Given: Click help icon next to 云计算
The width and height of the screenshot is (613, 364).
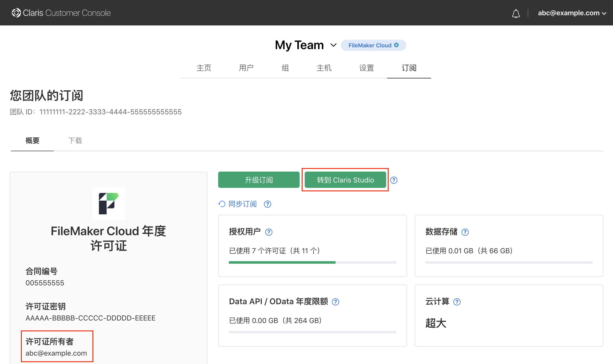Looking at the screenshot, I should [x=457, y=302].
